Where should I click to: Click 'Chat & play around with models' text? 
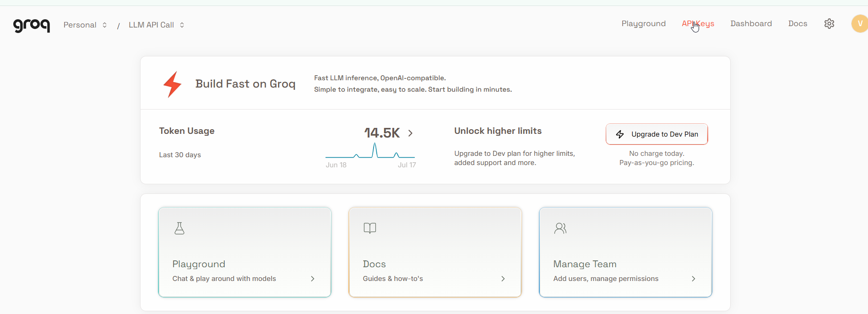pos(224,279)
